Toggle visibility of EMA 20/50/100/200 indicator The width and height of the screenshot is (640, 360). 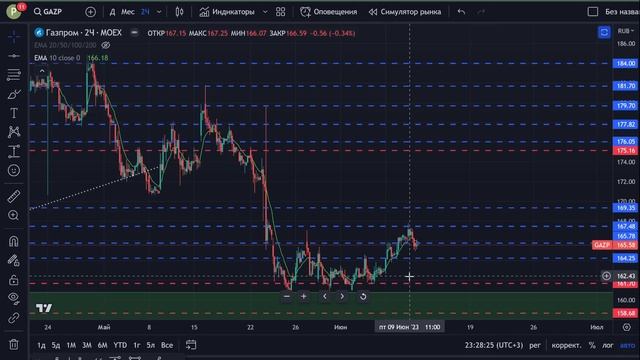coord(106,45)
